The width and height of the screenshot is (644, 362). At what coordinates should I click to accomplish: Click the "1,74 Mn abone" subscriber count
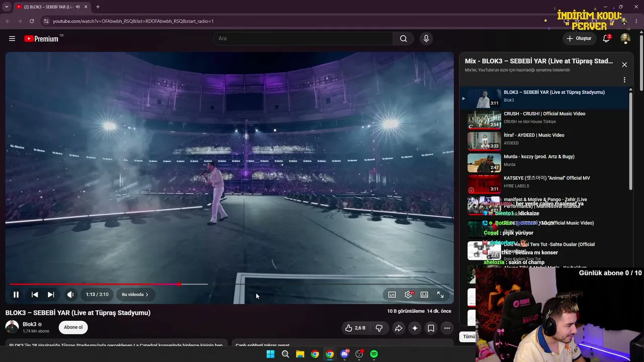[x=36, y=331]
